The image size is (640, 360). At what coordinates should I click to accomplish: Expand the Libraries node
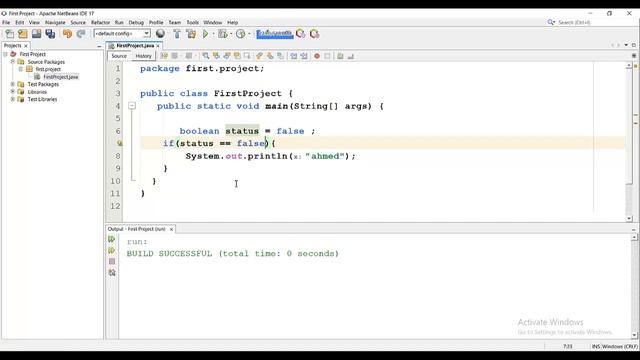[13, 91]
